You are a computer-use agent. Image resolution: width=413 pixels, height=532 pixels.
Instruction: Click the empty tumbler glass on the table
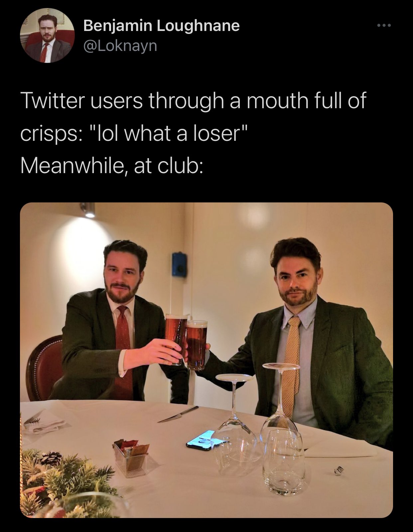pos(286,462)
